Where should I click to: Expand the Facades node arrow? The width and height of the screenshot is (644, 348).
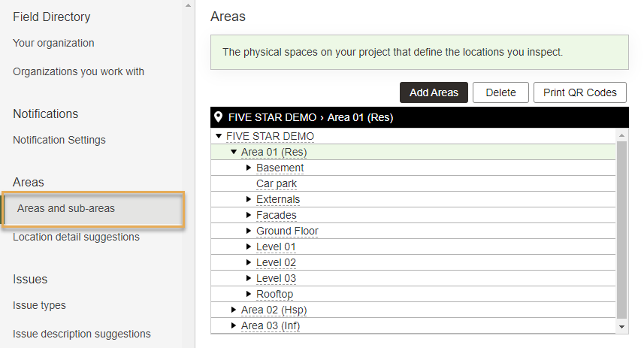click(x=249, y=215)
